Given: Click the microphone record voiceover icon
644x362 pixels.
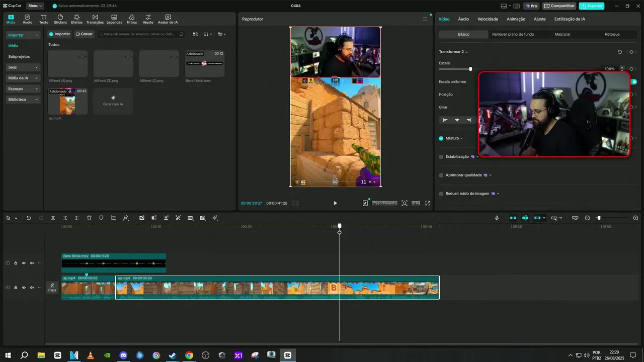Looking at the screenshot, I should click(497, 218).
